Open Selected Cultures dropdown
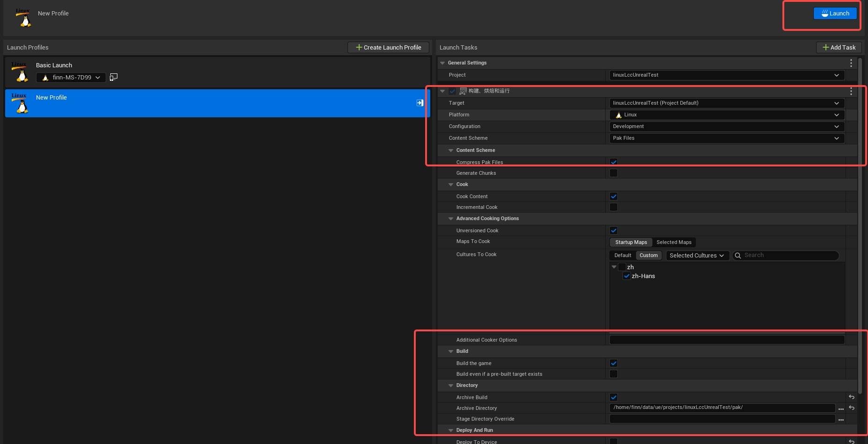868x444 pixels. (697, 256)
